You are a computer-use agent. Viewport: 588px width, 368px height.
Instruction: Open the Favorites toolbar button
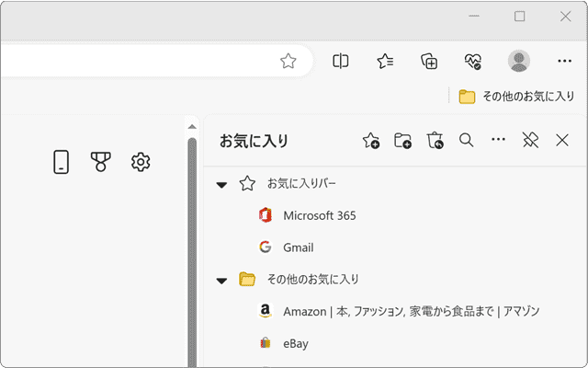385,61
